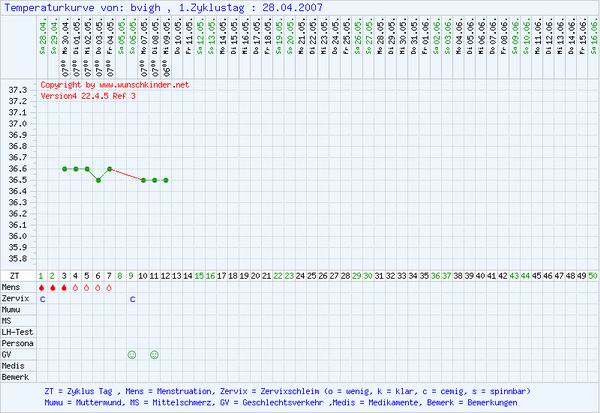The height and width of the screenshot is (413, 600).
Task: Select the Zervix 'c' marker on cycle day 1
Action: (42, 298)
